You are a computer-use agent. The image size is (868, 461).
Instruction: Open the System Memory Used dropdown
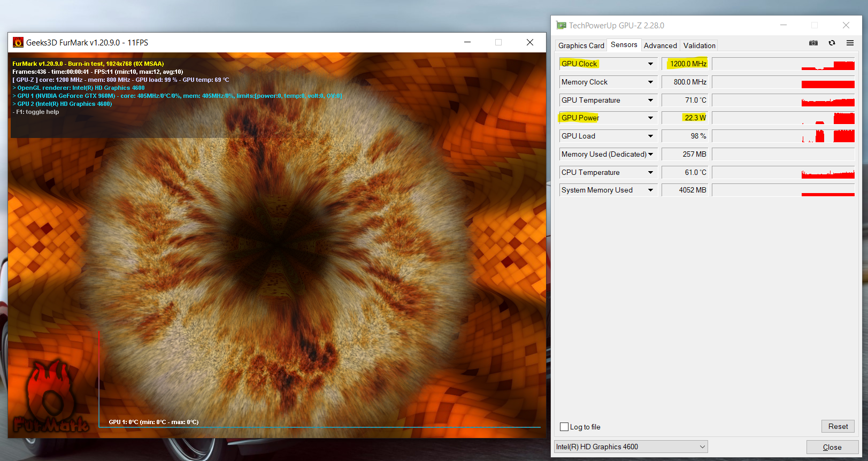[650, 190]
